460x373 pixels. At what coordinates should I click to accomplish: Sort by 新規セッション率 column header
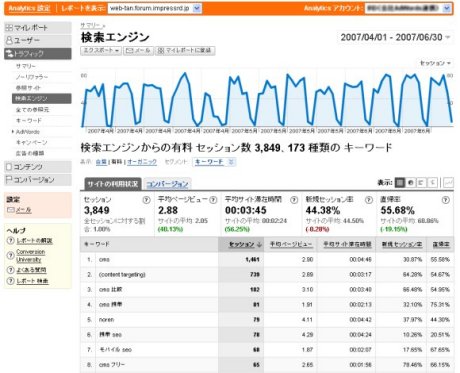[x=402, y=244]
